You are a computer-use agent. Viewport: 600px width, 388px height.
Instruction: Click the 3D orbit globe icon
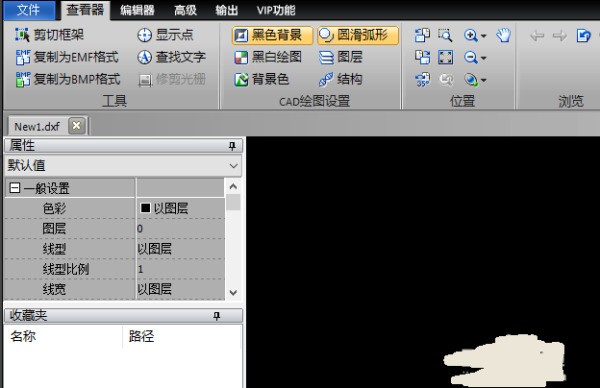(470, 80)
